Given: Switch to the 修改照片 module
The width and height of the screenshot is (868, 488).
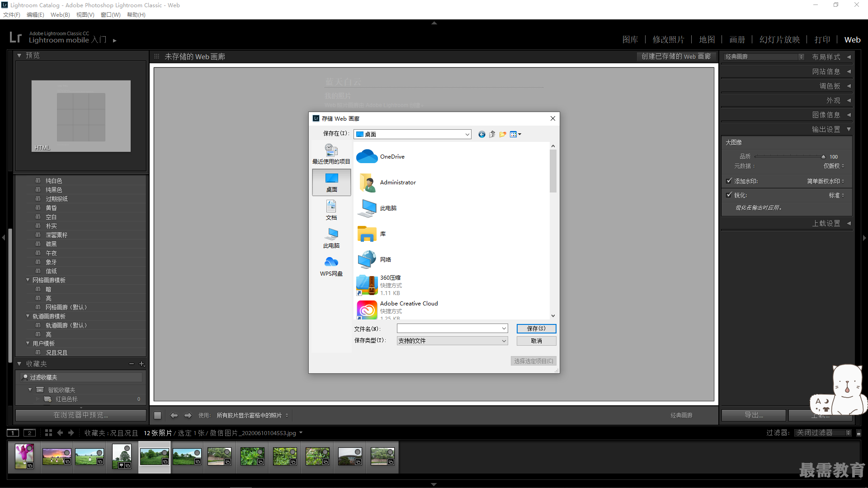Looking at the screenshot, I should click(x=668, y=40).
